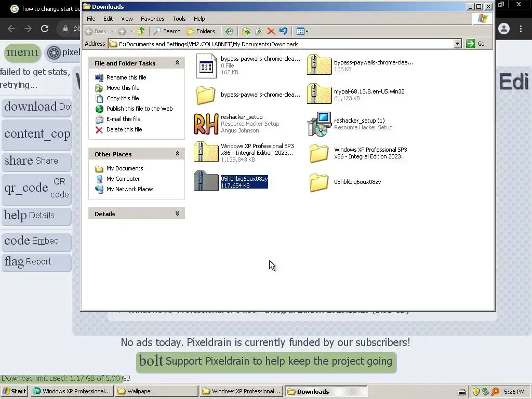Click the first Windows XP Professional taskbar button
Screen dimensions: 532x399
72,391
